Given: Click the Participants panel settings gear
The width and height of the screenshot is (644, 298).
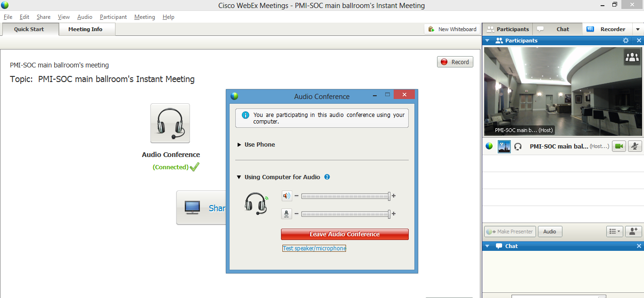Looking at the screenshot, I should coord(626,41).
